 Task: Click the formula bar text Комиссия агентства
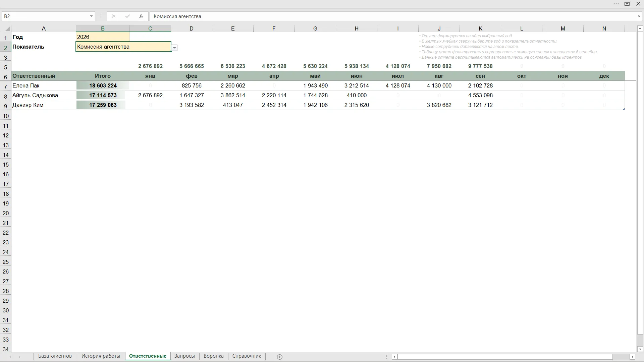177,16
